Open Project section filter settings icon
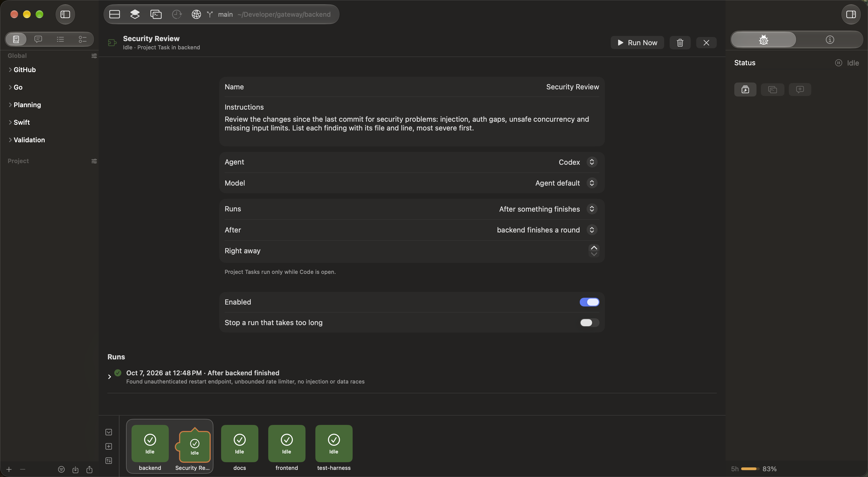The height and width of the screenshot is (477, 868). 94,161
